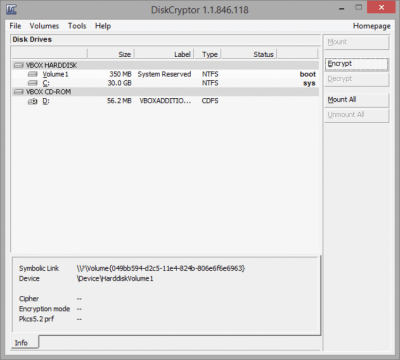Click the Encrypt button

click(x=356, y=64)
